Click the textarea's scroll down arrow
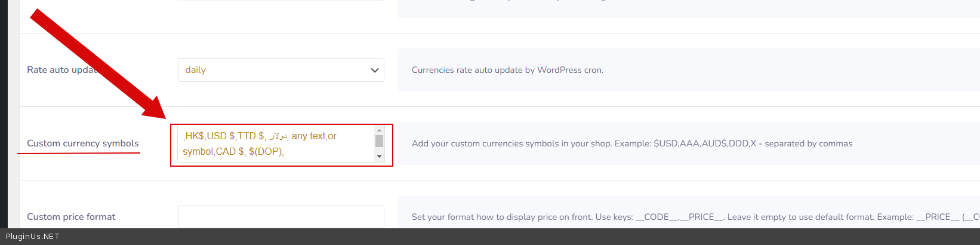The width and height of the screenshot is (980, 245). pos(379,157)
